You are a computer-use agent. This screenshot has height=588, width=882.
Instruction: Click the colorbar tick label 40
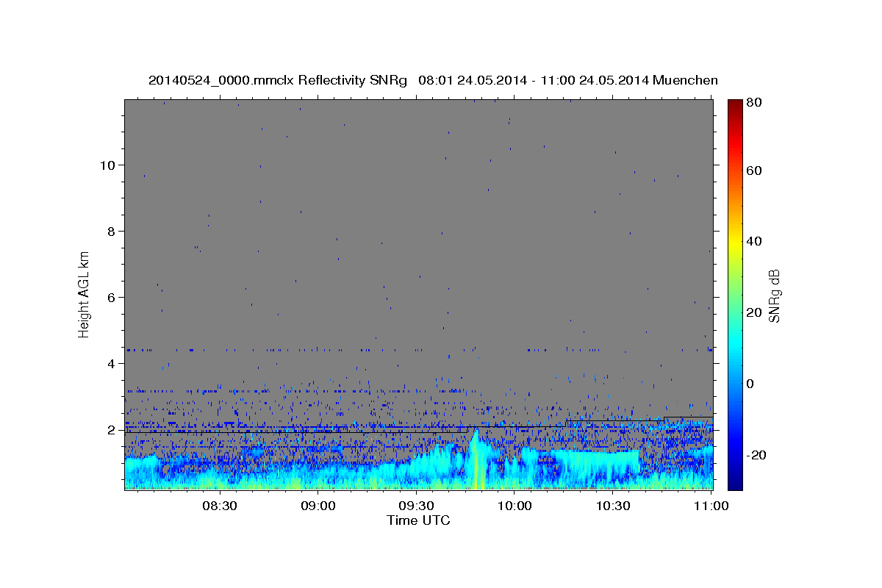[x=753, y=241]
